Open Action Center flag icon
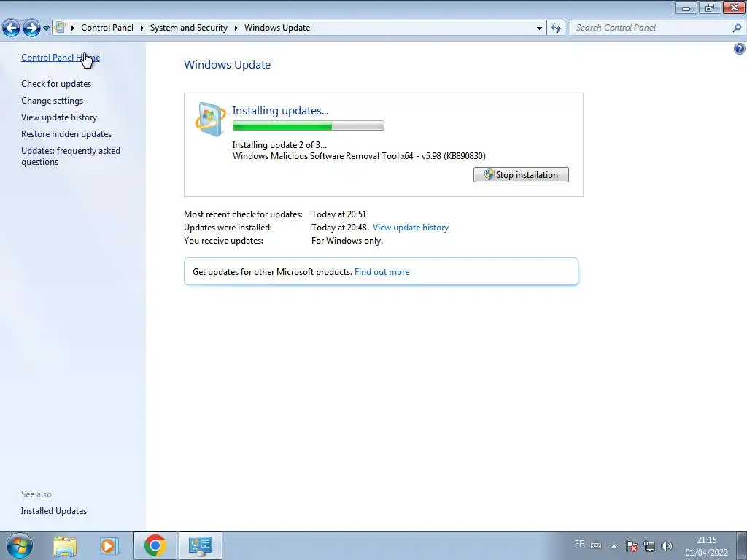The height and width of the screenshot is (560, 747). pyautogui.click(x=632, y=545)
